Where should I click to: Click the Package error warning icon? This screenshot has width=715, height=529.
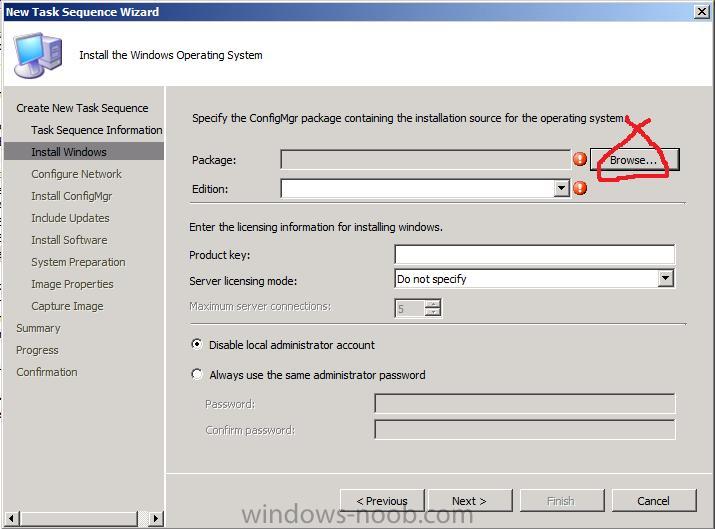580,159
